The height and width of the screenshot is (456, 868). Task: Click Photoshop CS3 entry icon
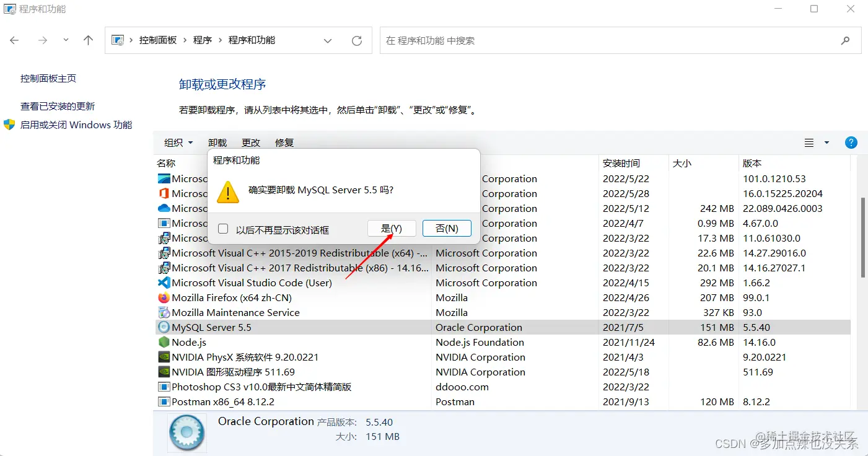coord(164,387)
